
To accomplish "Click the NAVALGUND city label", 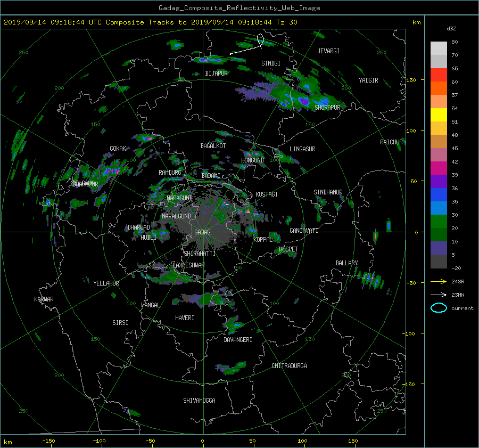I will [176, 216].
